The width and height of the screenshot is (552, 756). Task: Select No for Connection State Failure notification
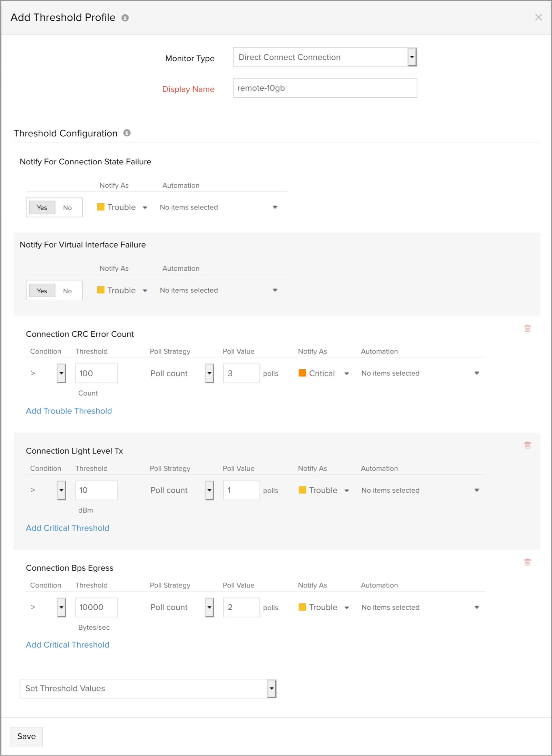coord(67,207)
